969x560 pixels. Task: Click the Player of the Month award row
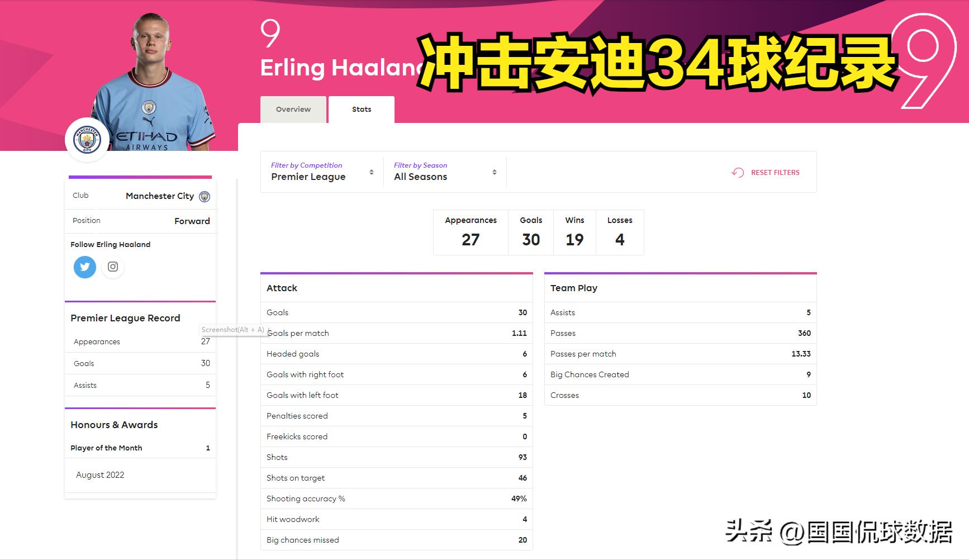tap(140, 448)
